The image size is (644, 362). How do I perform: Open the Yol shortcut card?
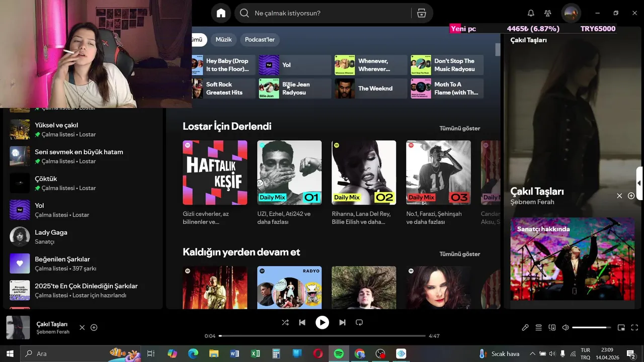point(295,65)
